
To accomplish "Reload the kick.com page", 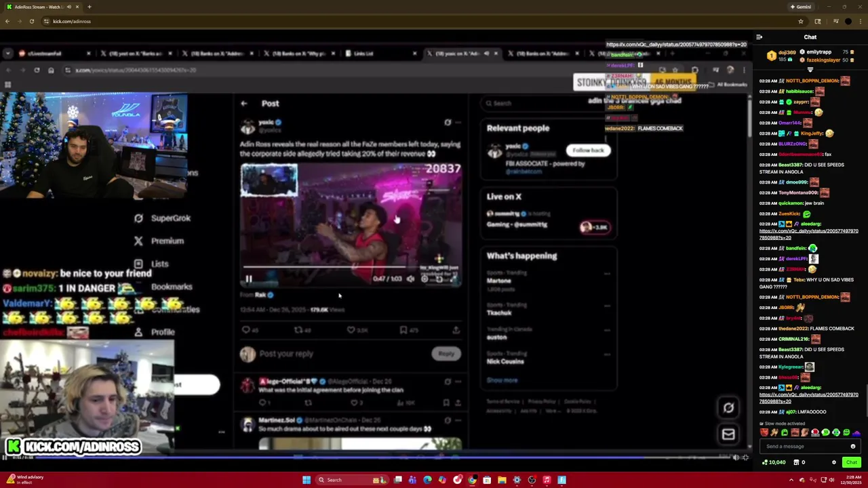I will 31,21.
